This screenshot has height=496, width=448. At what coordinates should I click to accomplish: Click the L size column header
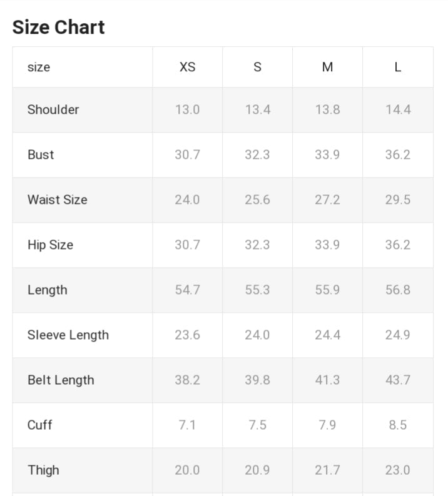tap(397, 67)
